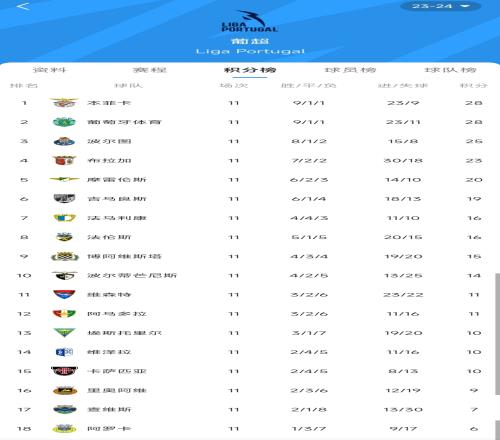
Task: Click the 摩雷伦斯 team badge
Action: (x=64, y=179)
